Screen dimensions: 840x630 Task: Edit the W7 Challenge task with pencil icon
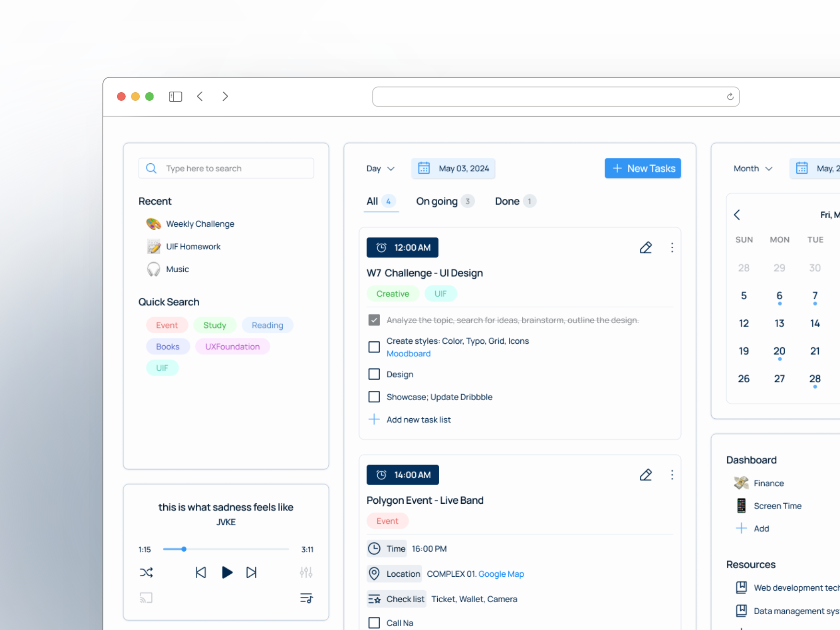coord(646,247)
